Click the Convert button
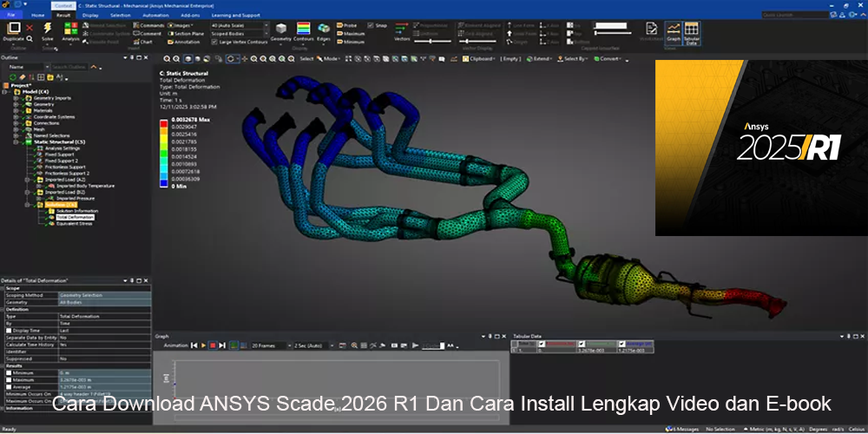 point(609,59)
